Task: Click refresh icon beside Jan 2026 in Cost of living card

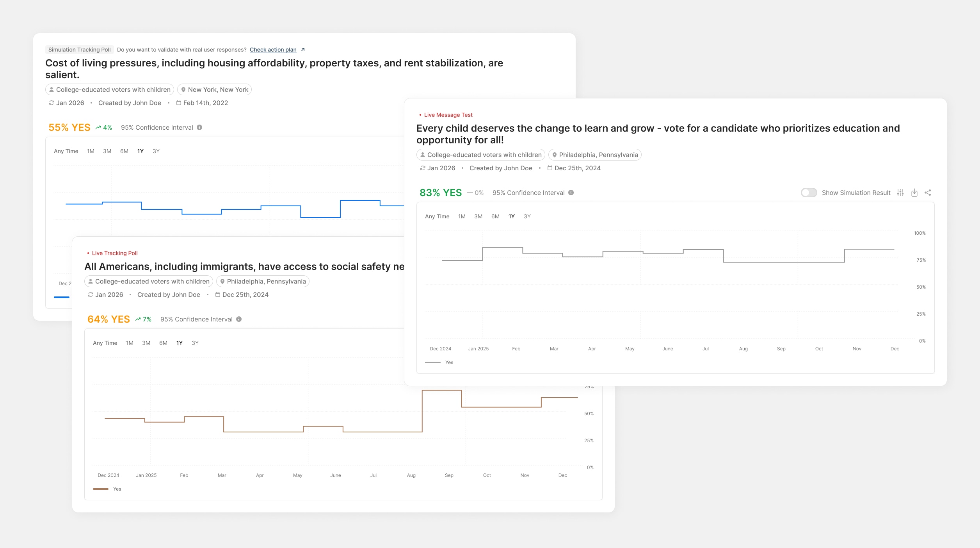Action: (51, 103)
